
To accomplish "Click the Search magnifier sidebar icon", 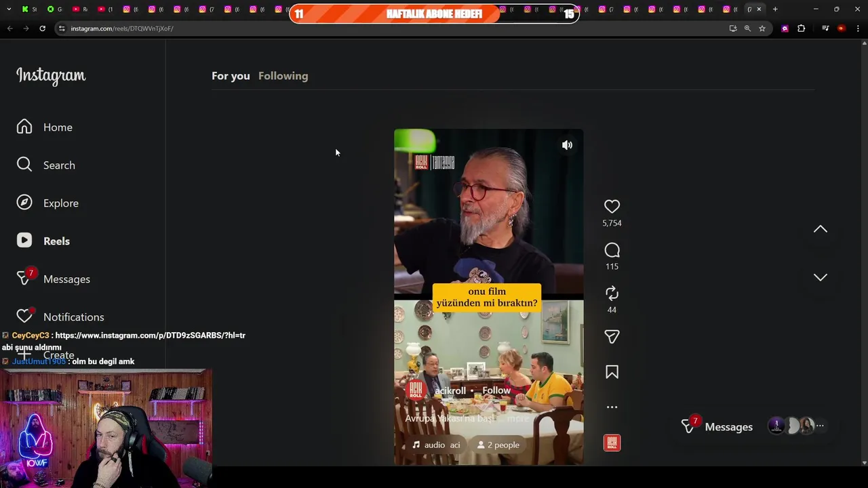I will (24, 165).
